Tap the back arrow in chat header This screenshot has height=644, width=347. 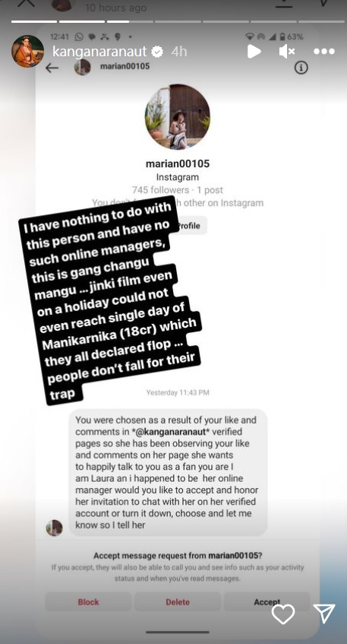click(x=52, y=68)
